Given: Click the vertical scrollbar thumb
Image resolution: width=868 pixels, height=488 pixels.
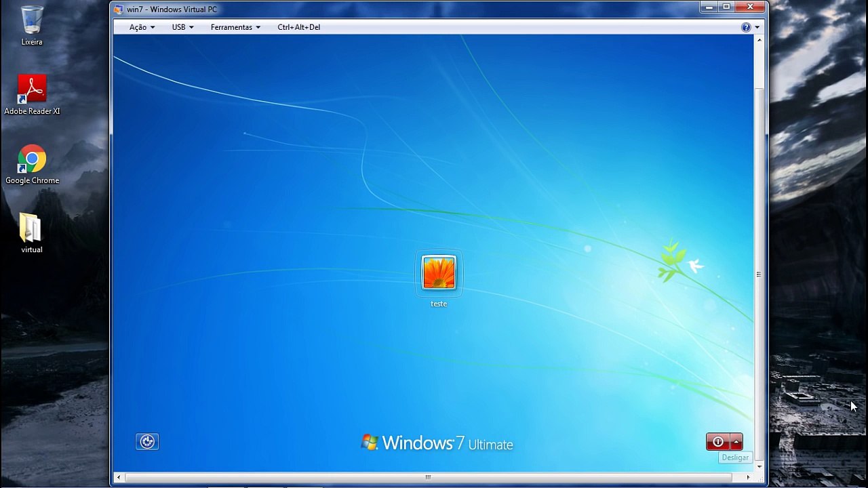Looking at the screenshot, I should (x=759, y=274).
